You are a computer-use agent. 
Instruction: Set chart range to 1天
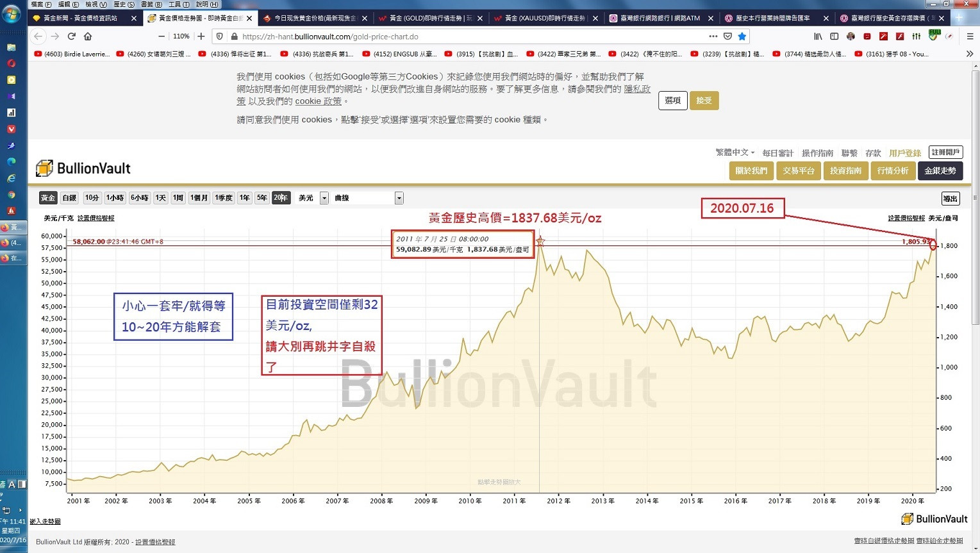pos(161,198)
